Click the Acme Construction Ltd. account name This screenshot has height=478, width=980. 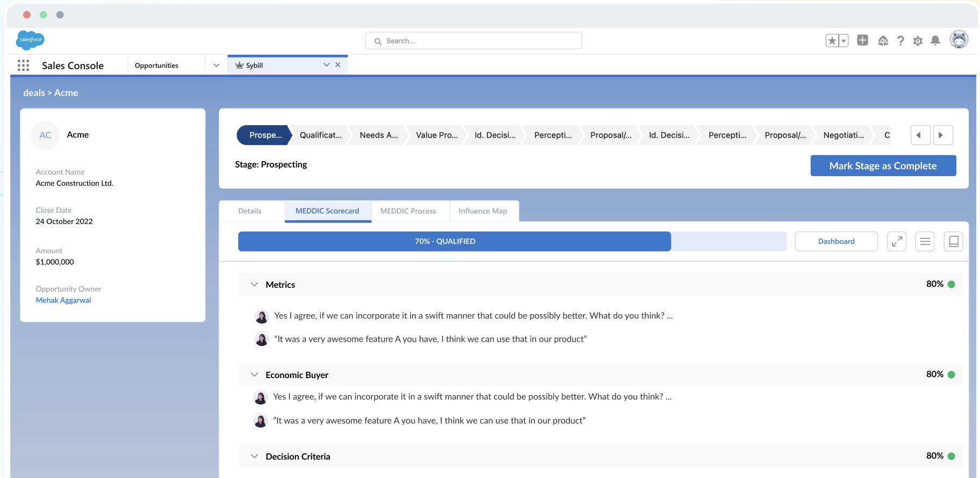click(75, 183)
